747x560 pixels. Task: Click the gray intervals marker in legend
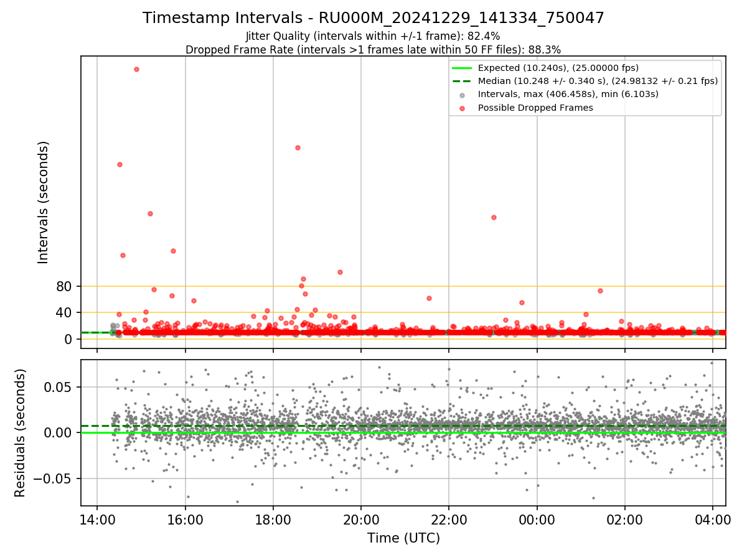click(462, 95)
